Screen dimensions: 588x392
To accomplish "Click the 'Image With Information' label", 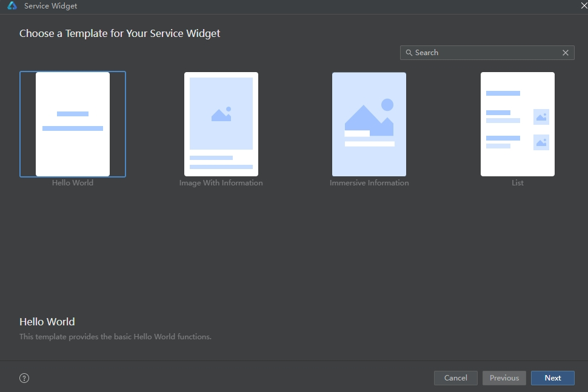I will tap(221, 183).
